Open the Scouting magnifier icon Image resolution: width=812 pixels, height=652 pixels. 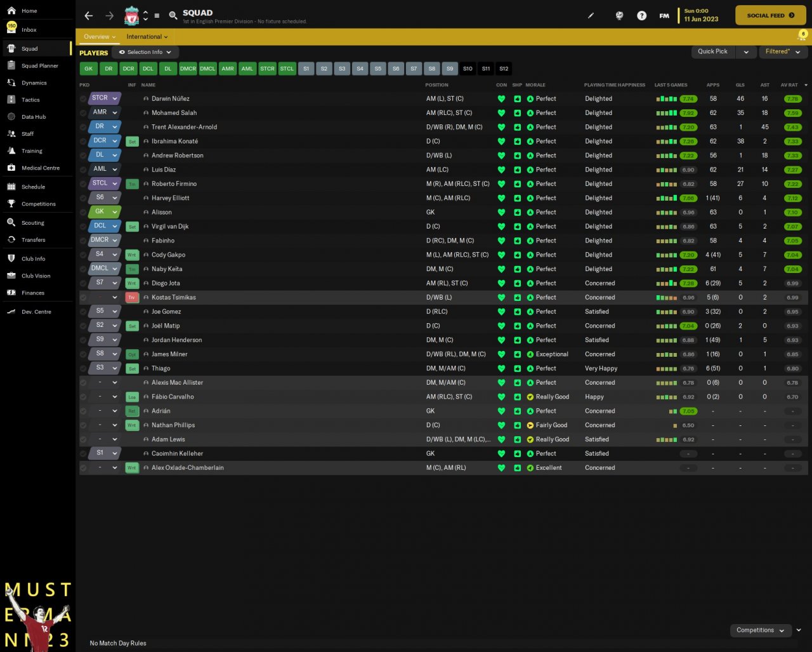pyautogui.click(x=11, y=223)
